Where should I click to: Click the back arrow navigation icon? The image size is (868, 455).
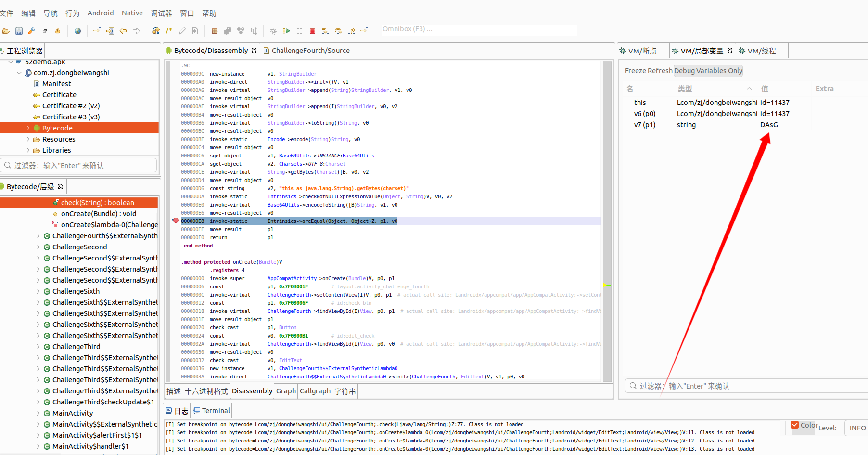point(123,31)
